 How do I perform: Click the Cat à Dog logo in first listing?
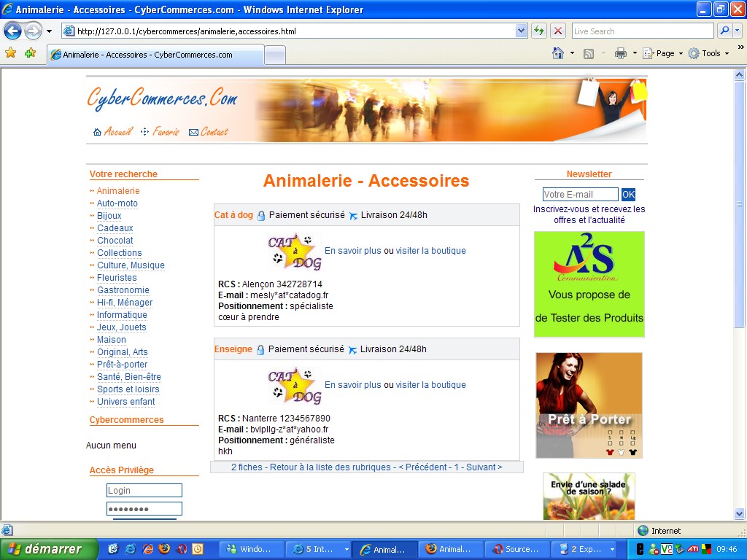pyautogui.click(x=295, y=252)
